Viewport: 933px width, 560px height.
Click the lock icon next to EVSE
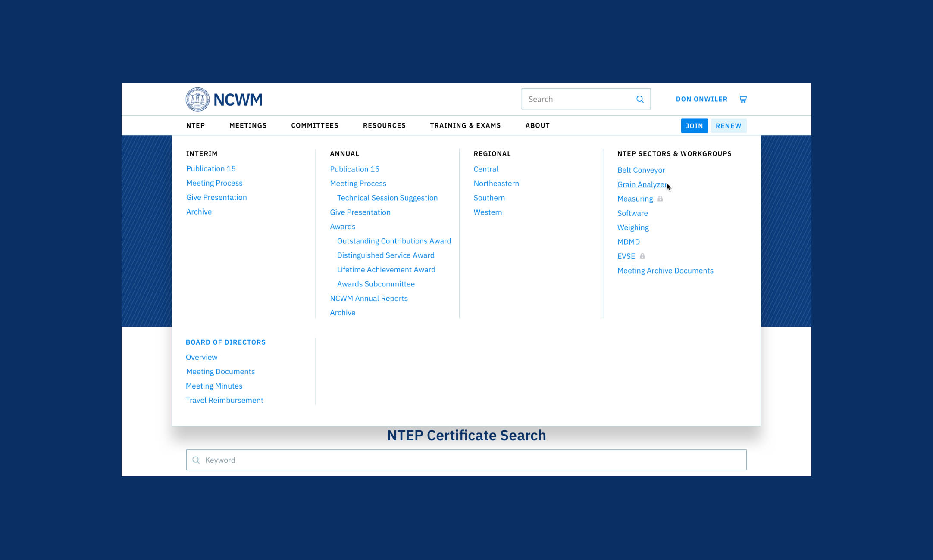tap(642, 256)
